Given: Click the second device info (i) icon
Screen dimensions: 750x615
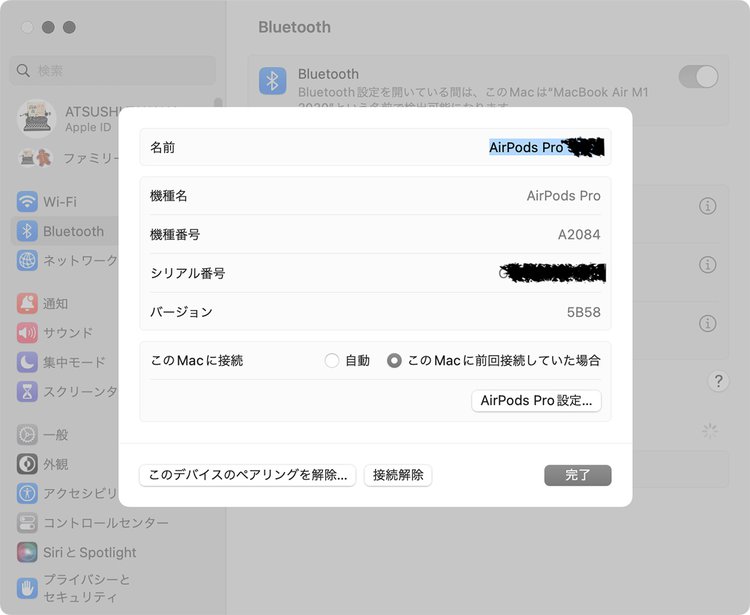Looking at the screenshot, I should pyautogui.click(x=707, y=264).
